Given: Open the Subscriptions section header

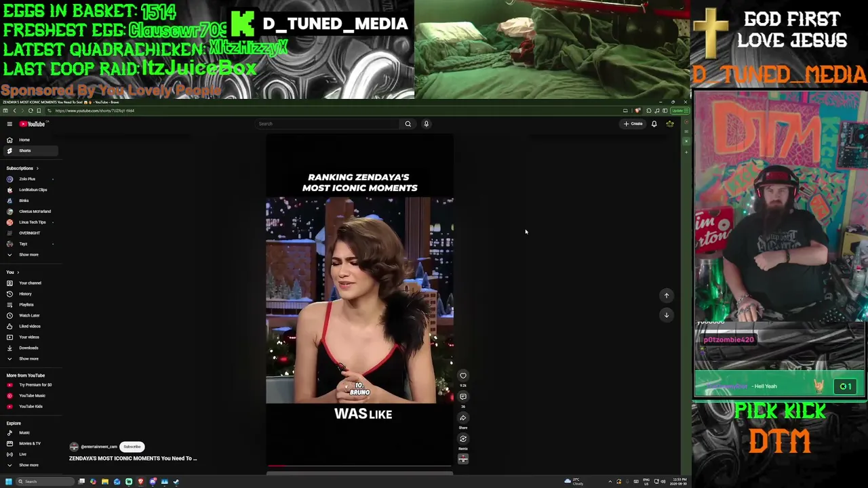Looking at the screenshot, I should click(22, 168).
